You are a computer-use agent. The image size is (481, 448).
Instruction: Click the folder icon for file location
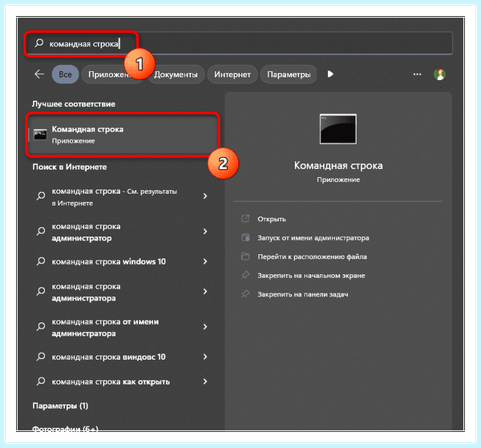pos(245,256)
